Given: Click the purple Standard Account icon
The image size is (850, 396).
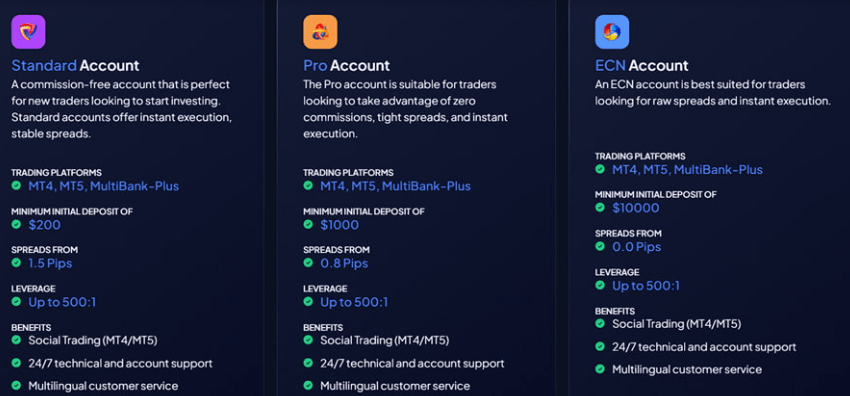Looking at the screenshot, I should 28,32.
